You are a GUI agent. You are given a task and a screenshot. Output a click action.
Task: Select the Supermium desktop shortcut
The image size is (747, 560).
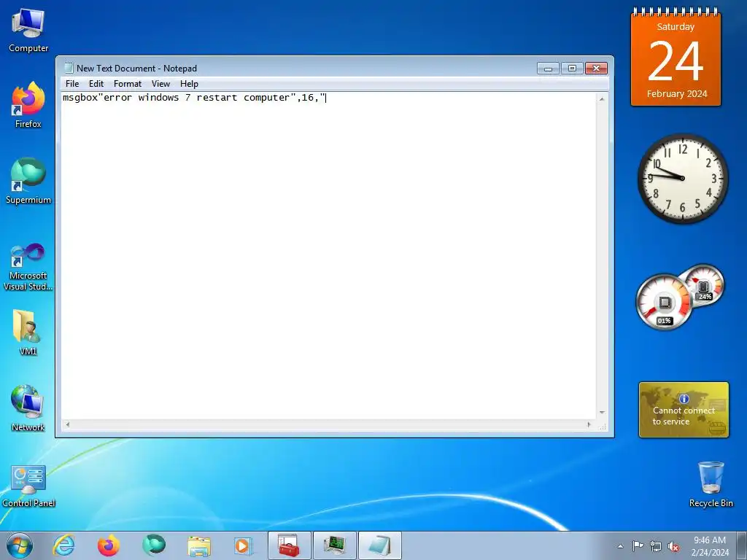(28, 181)
